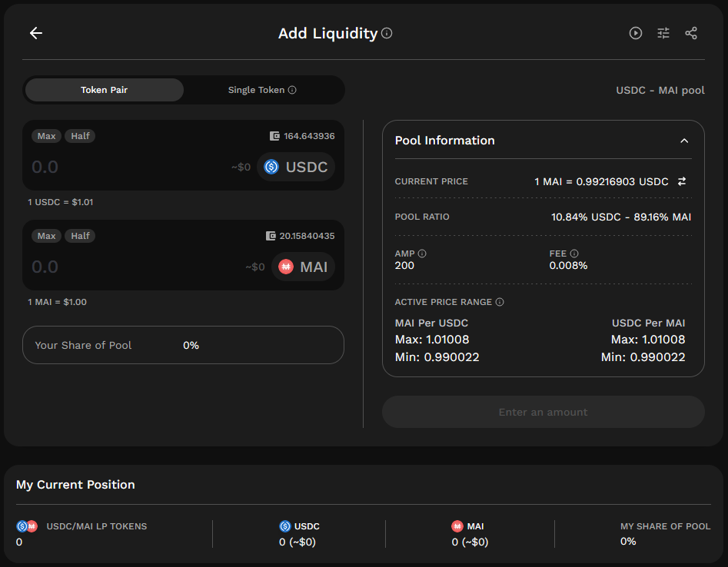Image resolution: width=728 pixels, height=567 pixels.
Task: Click Max on the USDC input
Action: point(46,135)
